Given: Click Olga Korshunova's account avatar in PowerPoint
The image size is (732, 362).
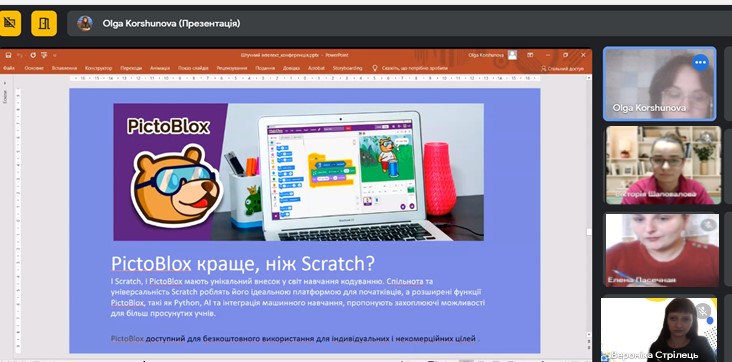Looking at the screenshot, I should point(512,55).
